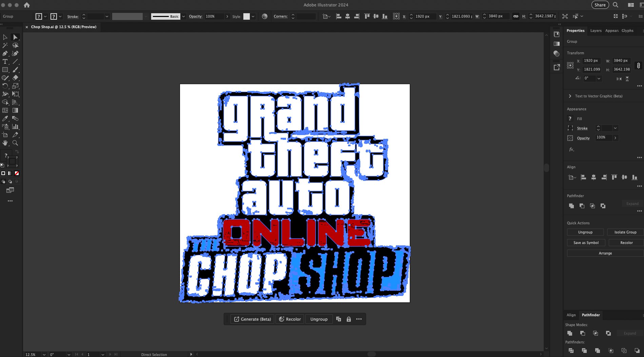Click the Home icon in title bar
Viewport: 644px width, 357px height.
26,5
